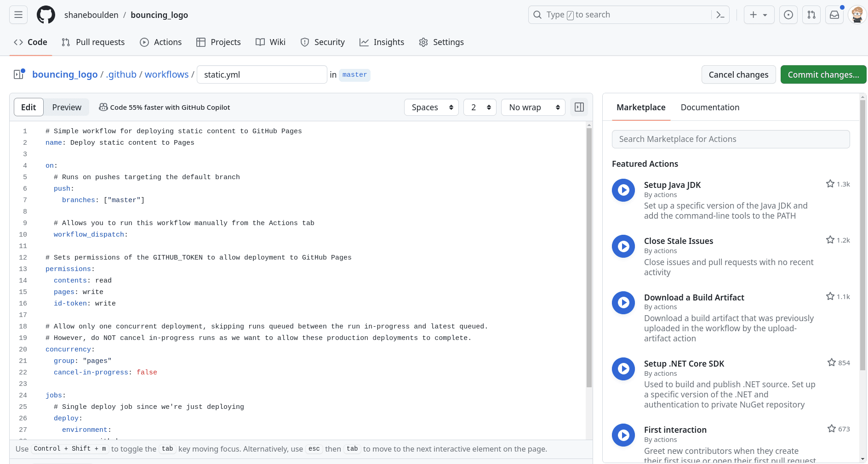
Task: Switch to the Edit view
Action: pos(29,107)
